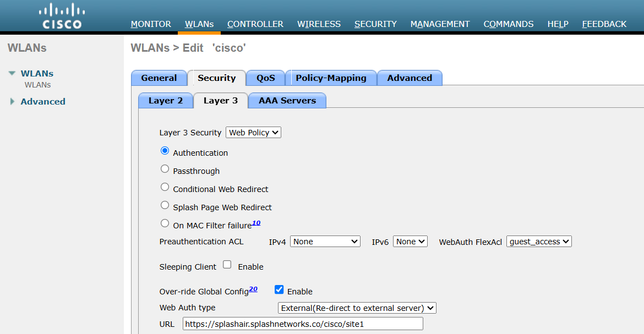The width and height of the screenshot is (644, 334).
Task: Switch to the Policy-Mapping tab
Action: tap(331, 78)
